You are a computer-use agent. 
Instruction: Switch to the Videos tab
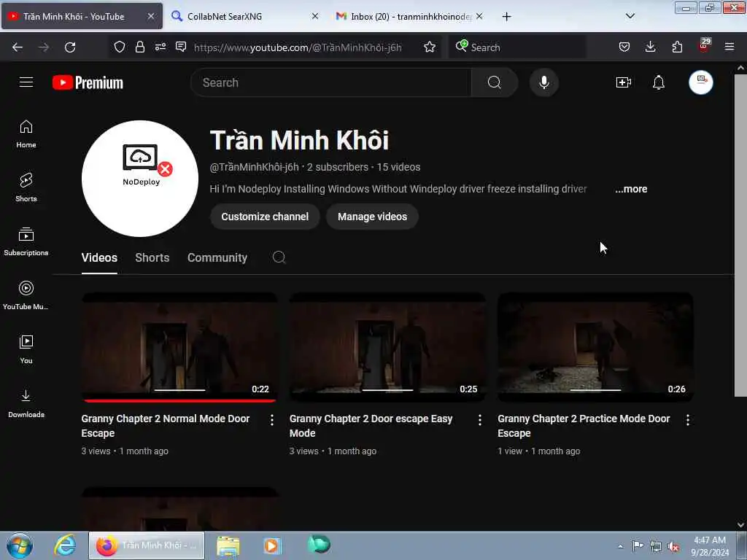pos(99,257)
